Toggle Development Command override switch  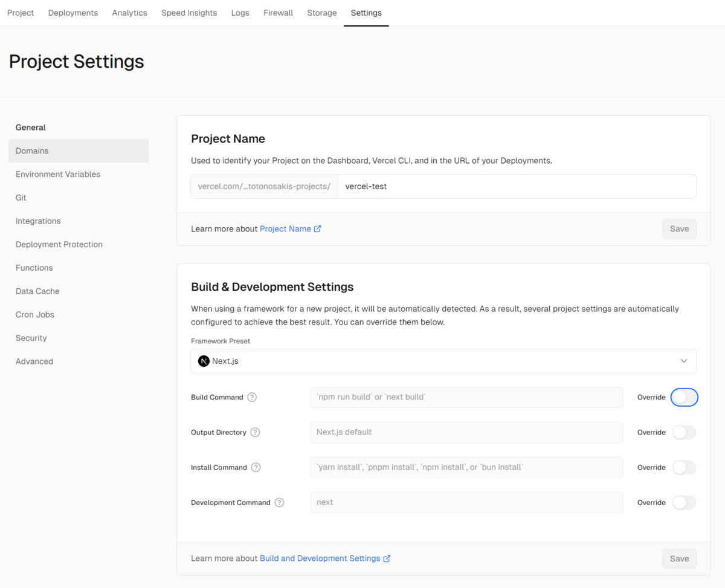[x=684, y=502]
